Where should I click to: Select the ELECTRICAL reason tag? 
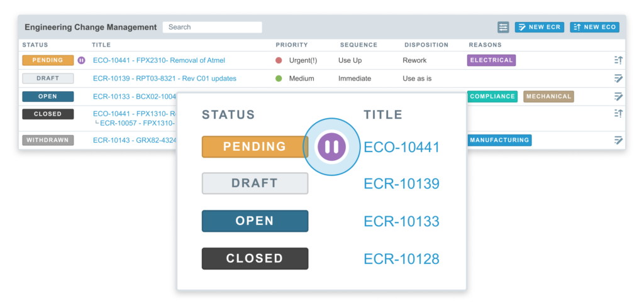tap(491, 60)
